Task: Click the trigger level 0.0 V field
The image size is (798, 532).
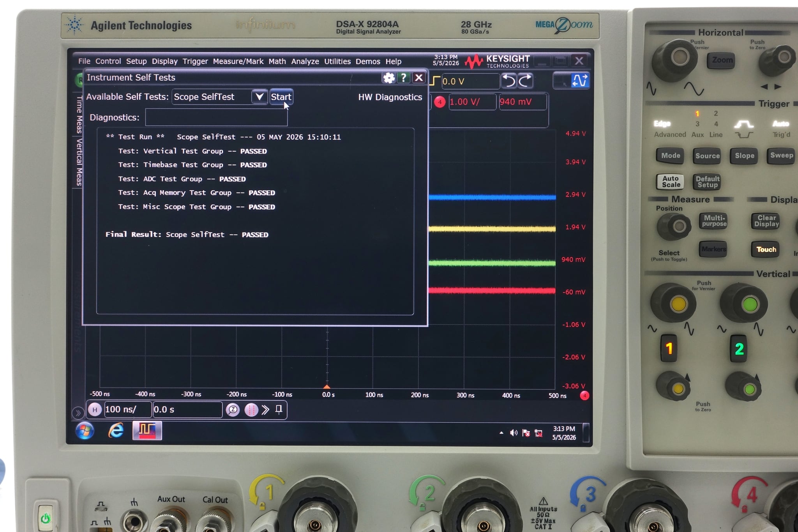Action: (470, 81)
